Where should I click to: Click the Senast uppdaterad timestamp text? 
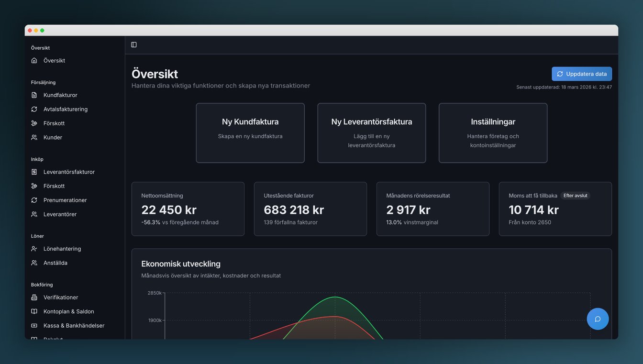[x=564, y=87]
